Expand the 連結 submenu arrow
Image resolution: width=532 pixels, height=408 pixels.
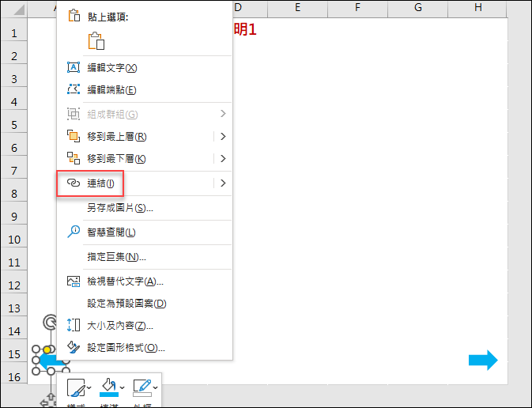pos(223,183)
